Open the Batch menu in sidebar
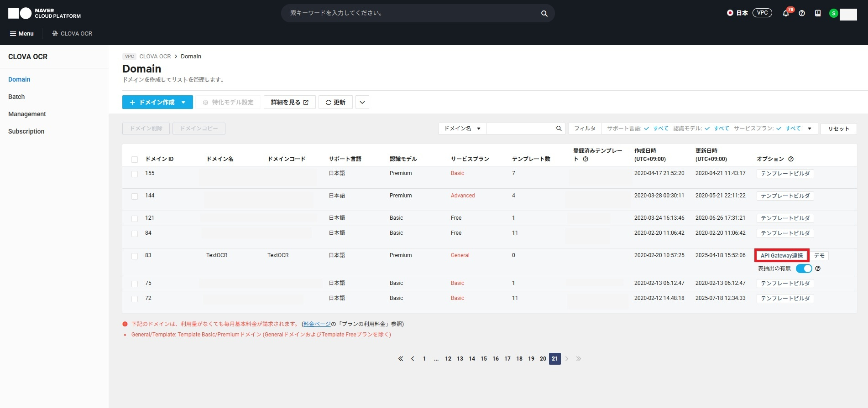Screen dimensions: 868x408 point(16,97)
